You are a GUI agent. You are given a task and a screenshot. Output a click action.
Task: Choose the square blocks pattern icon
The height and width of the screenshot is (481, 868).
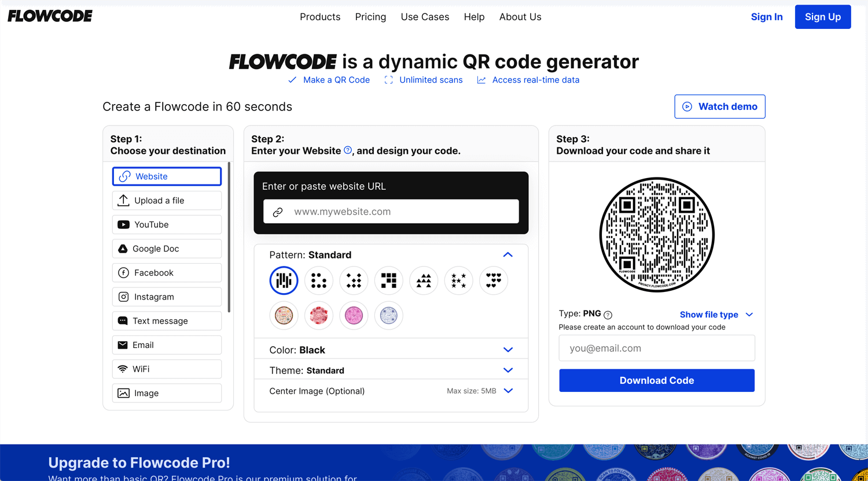[389, 280]
